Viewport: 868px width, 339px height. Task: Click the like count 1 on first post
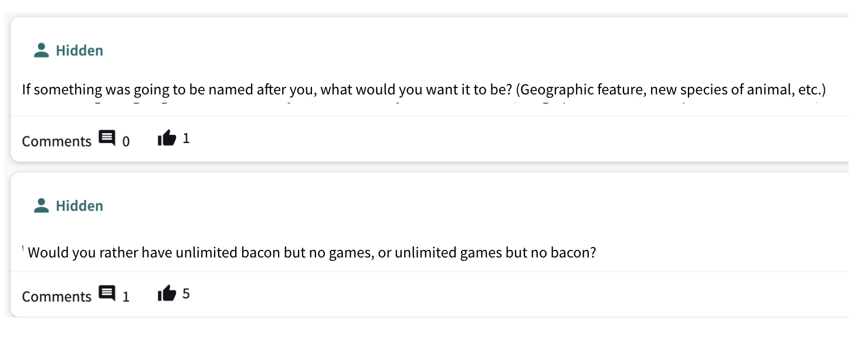(x=186, y=139)
